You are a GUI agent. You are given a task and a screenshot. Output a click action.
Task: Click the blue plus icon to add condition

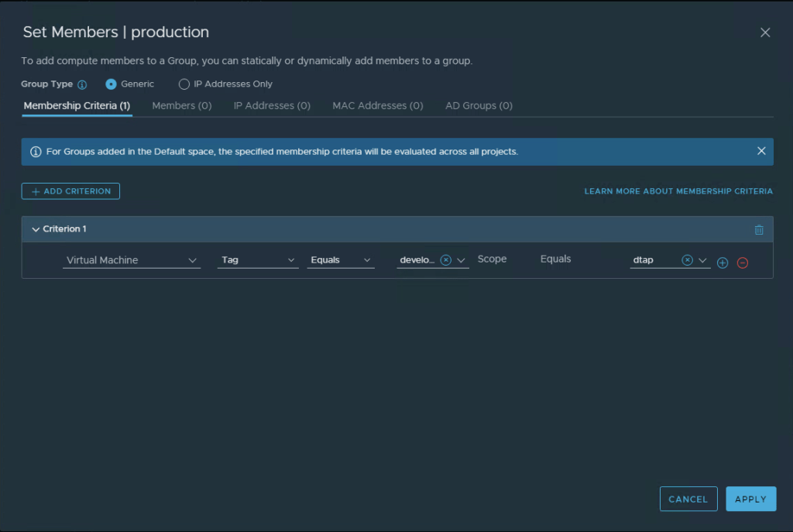tap(723, 263)
